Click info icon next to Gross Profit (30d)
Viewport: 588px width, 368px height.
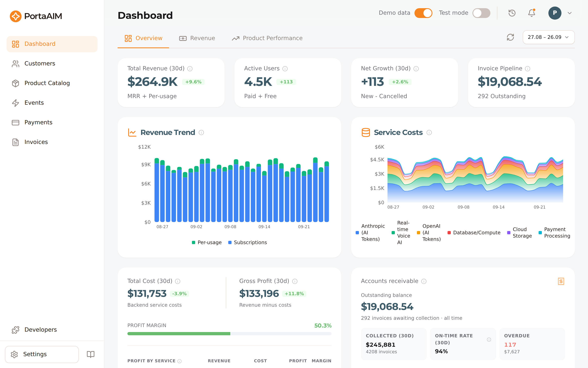click(295, 281)
